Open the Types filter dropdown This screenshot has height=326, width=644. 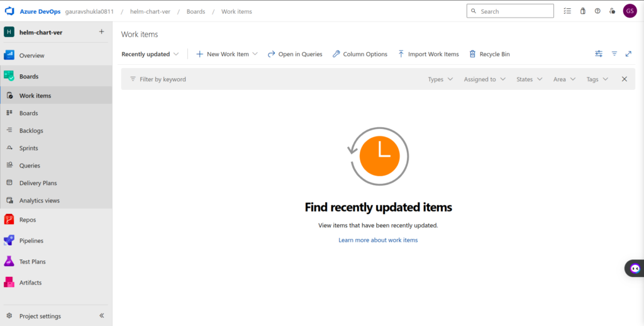440,79
